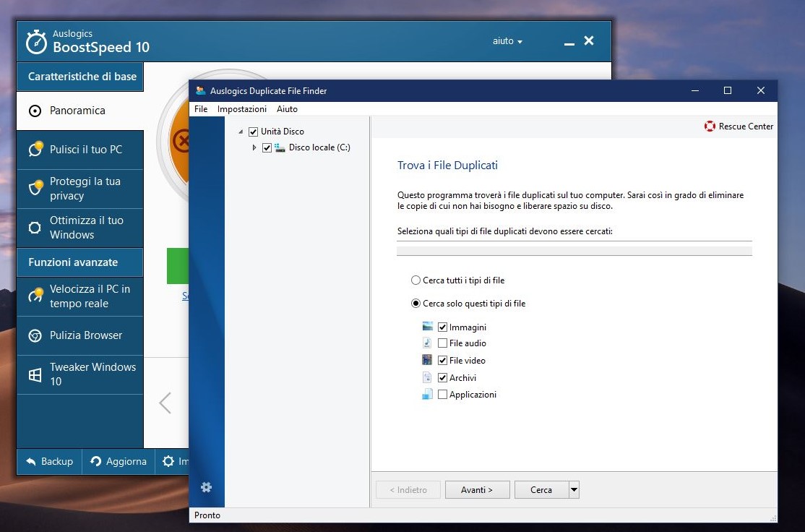Viewport: 805px width, 532px height.
Task: Minimize the BoostSpeed window
Action: pyautogui.click(x=569, y=43)
